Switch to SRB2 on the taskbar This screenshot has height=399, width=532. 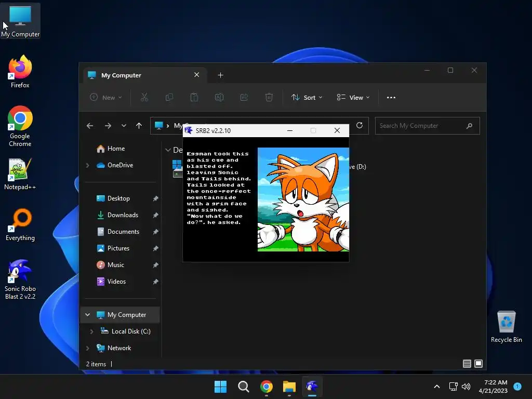click(312, 387)
